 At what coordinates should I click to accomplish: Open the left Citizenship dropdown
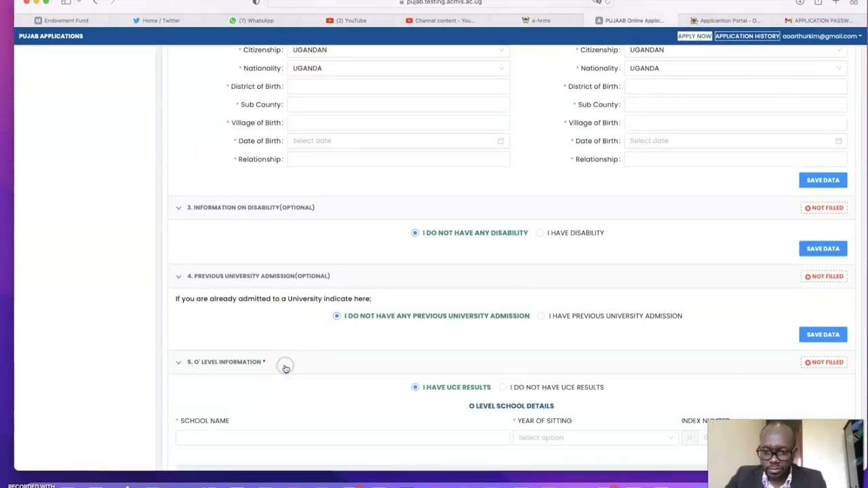tap(399, 49)
